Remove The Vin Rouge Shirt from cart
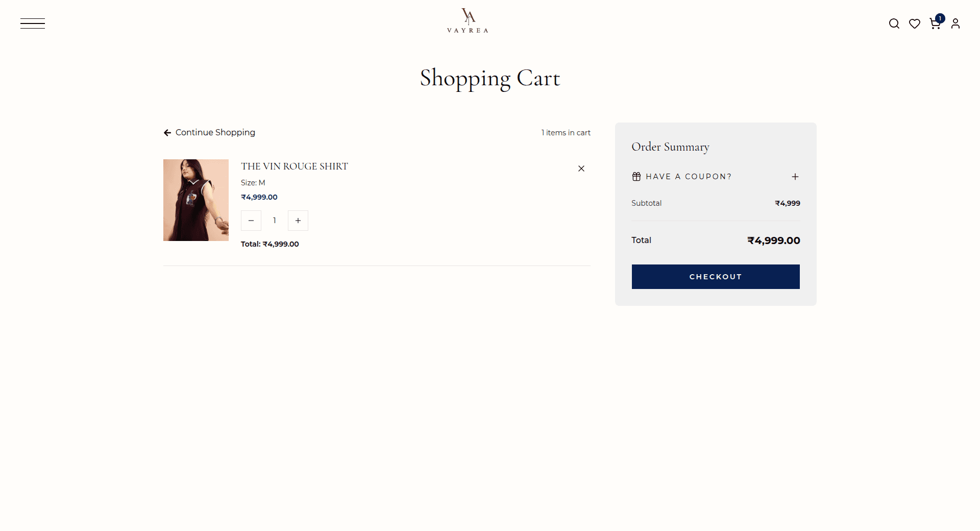 [x=581, y=168]
